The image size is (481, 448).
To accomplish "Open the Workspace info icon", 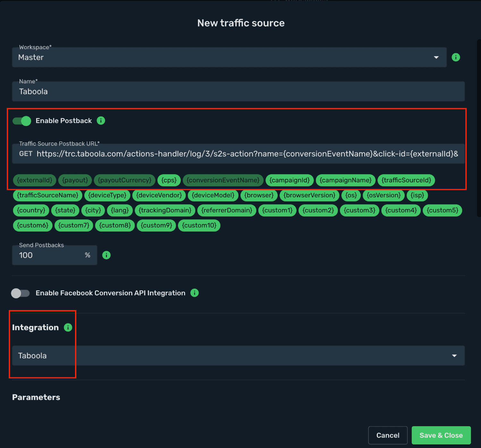I will click(456, 57).
